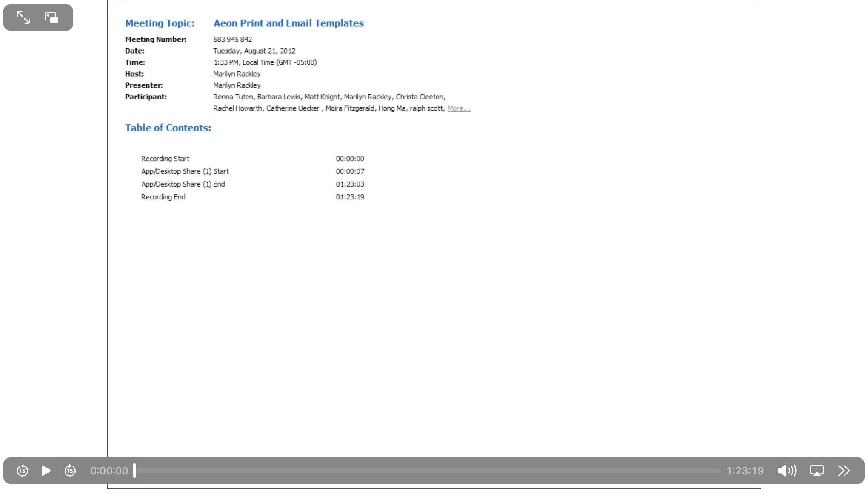Image resolution: width=868 pixels, height=494 pixels.
Task: Enter fullscreen with the expand arrows icon
Action: coord(23,17)
